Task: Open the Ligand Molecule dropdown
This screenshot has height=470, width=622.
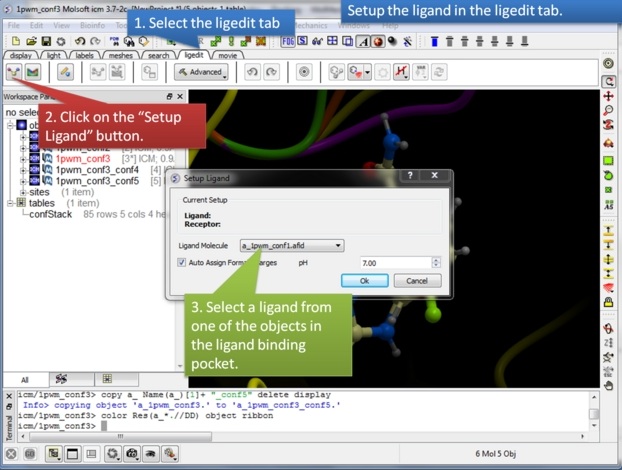Action: coord(291,245)
